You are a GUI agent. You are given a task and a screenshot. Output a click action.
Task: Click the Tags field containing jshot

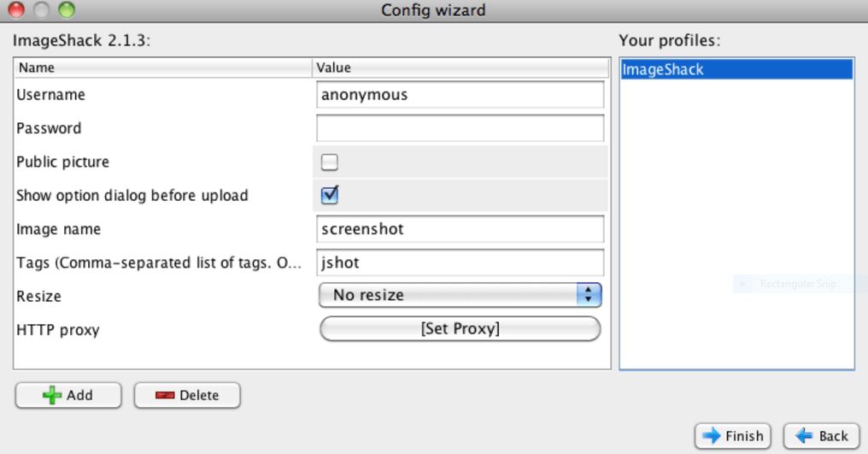[x=460, y=262]
